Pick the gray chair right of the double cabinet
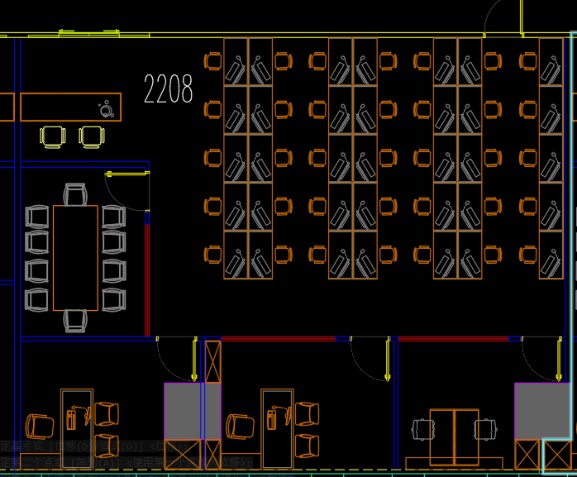 coord(486,430)
